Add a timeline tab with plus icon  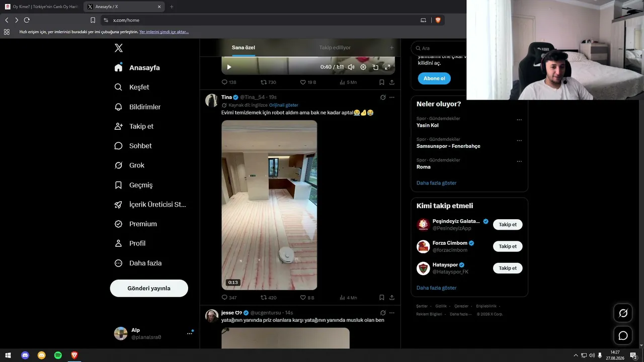tap(391, 48)
